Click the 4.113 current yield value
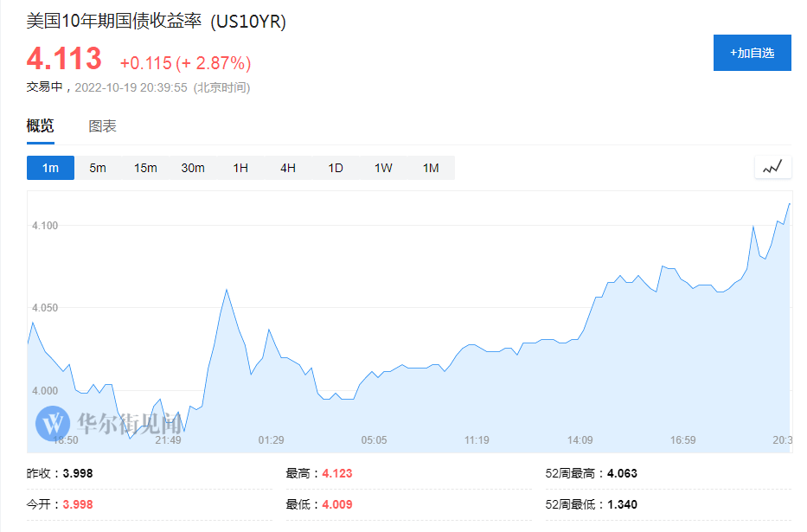 [64, 58]
